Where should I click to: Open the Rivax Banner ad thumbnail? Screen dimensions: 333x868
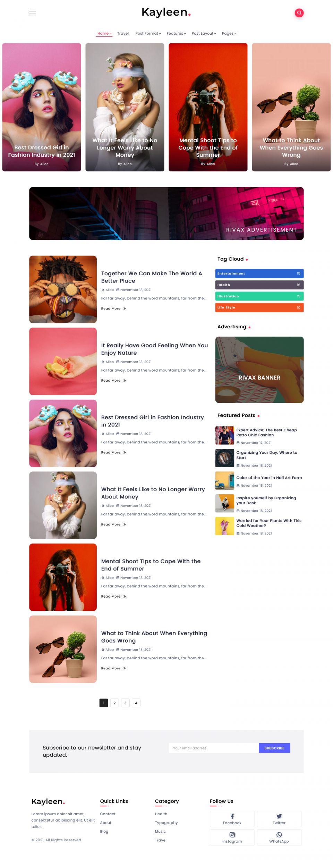click(x=259, y=370)
